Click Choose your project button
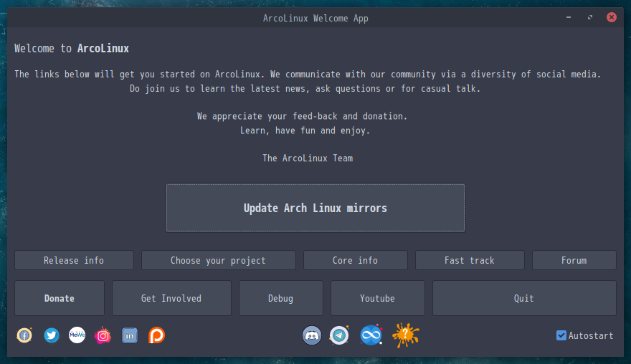This screenshot has width=631, height=364. 219,260
